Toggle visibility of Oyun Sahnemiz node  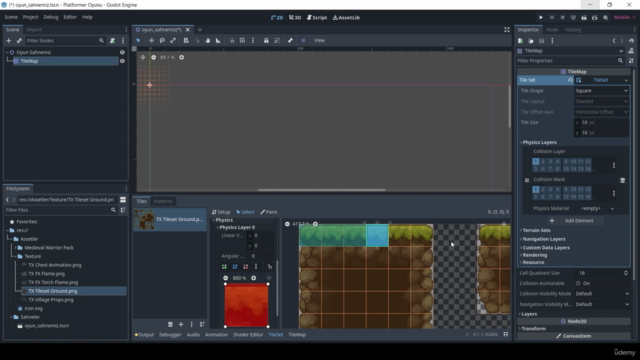tap(122, 52)
